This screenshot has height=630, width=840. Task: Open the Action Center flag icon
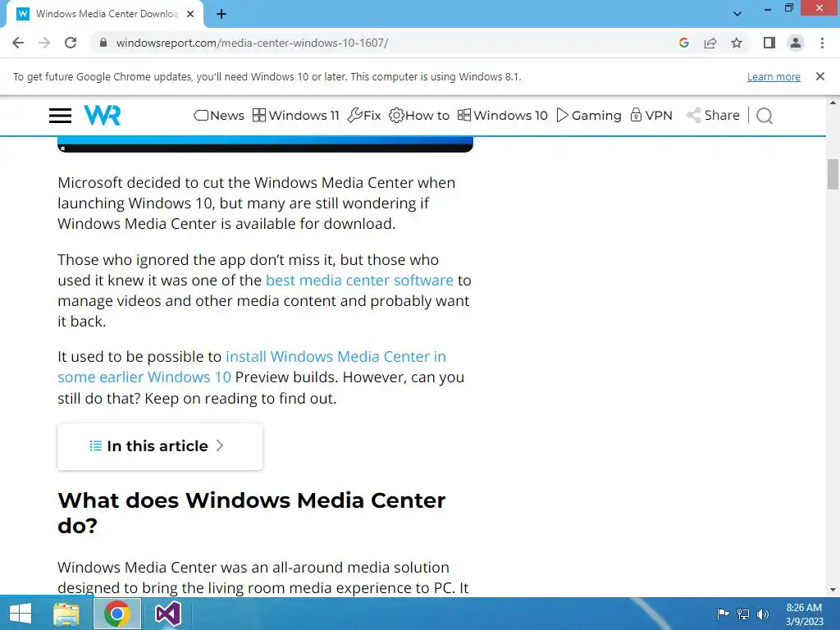(x=723, y=614)
